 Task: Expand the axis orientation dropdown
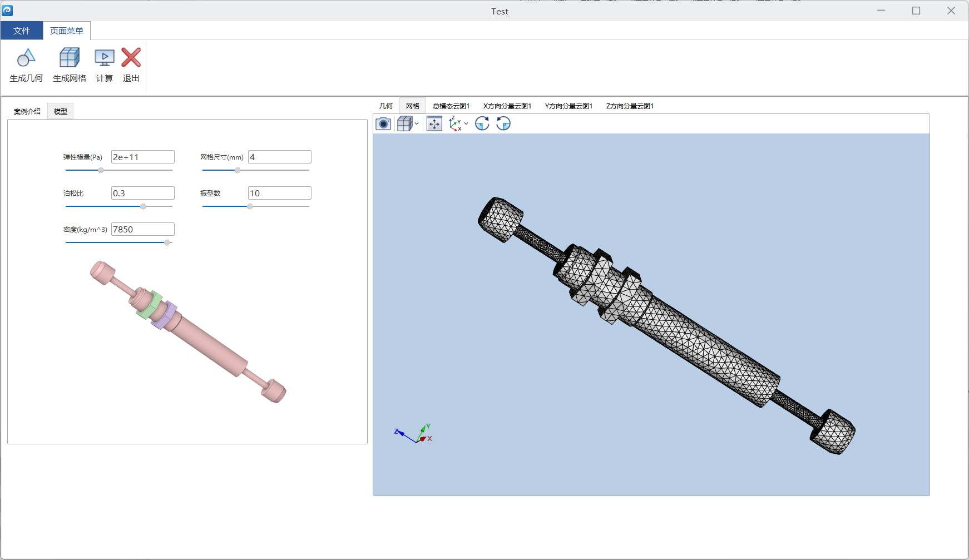[466, 123]
